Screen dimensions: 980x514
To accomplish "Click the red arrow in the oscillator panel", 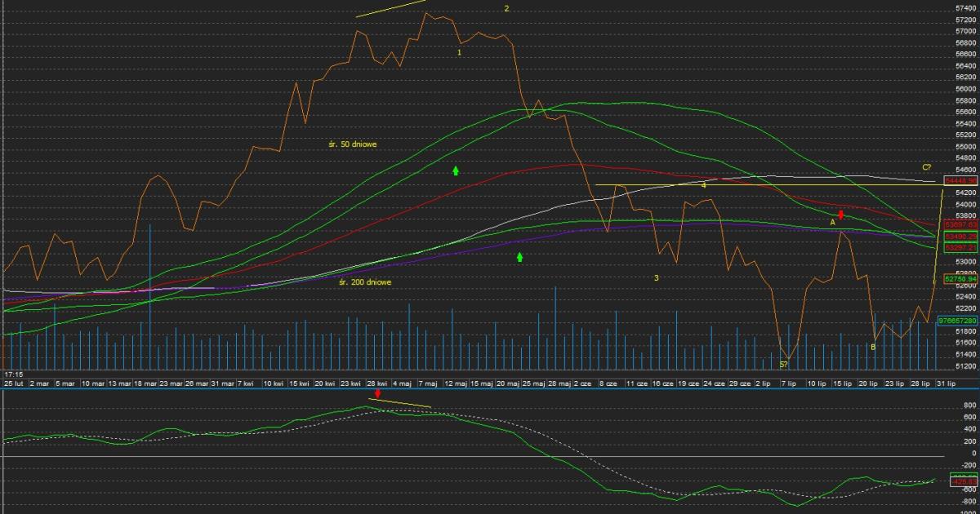I will point(377,394).
